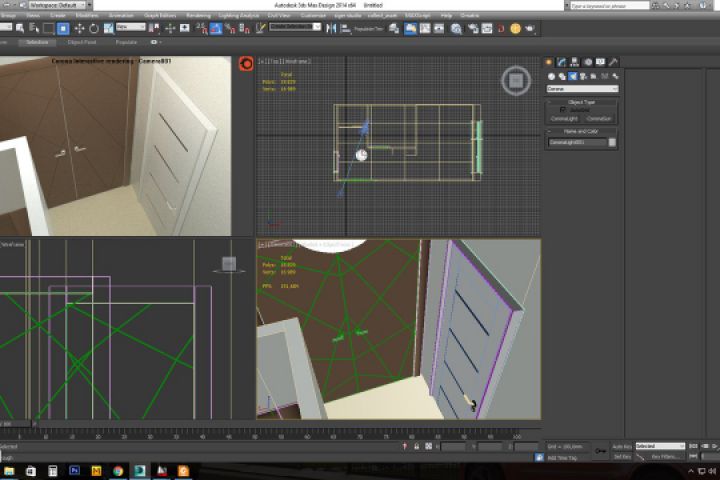
Task: Select the Shapes creation category
Action: click(562, 76)
